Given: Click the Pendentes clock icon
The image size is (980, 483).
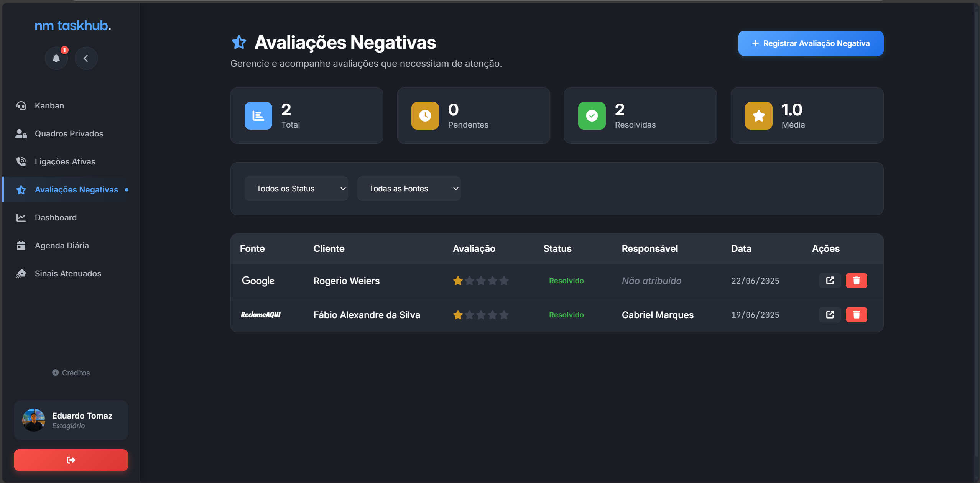Looking at the screenshot, I should [x=425, y=116].
